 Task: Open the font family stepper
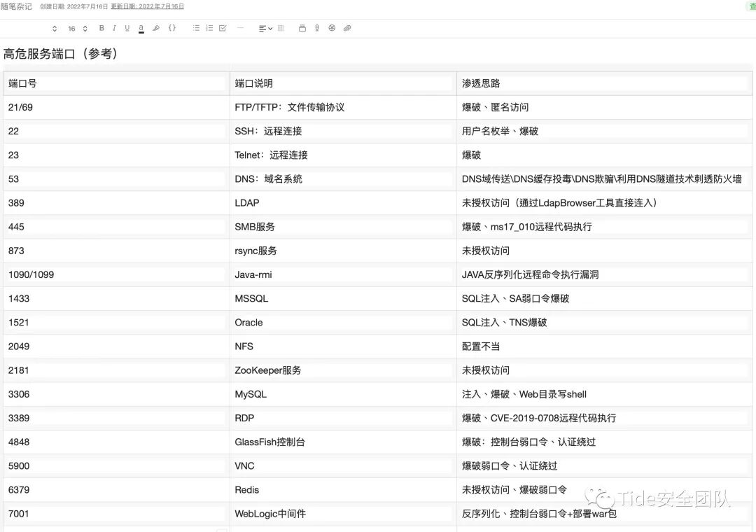pos(55,29)
